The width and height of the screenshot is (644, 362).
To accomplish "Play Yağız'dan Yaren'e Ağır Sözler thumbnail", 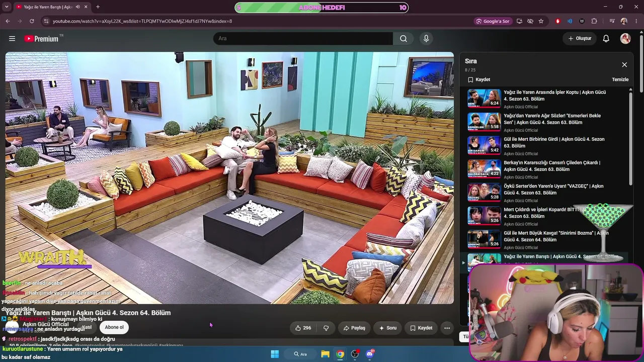I will (485, 122).
